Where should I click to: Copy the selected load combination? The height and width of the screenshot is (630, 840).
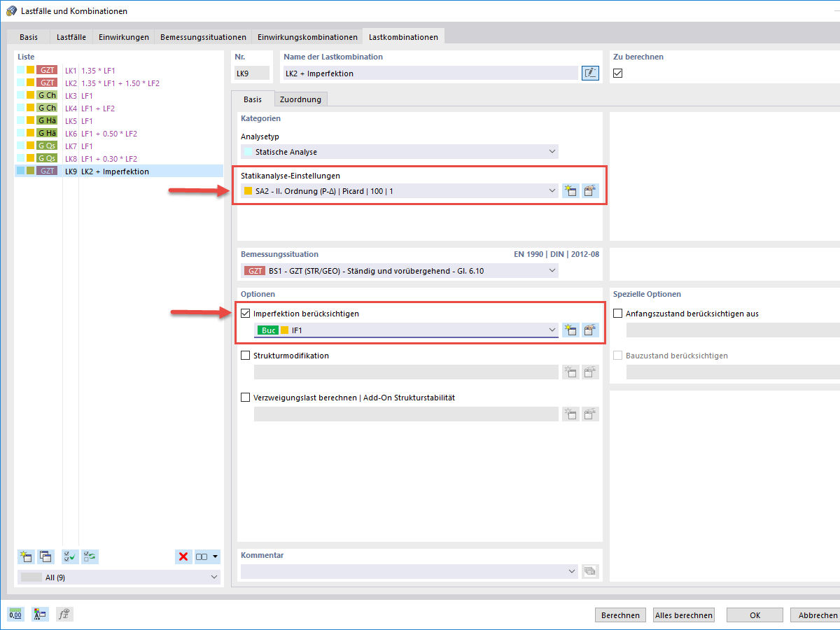click(45, 556)
